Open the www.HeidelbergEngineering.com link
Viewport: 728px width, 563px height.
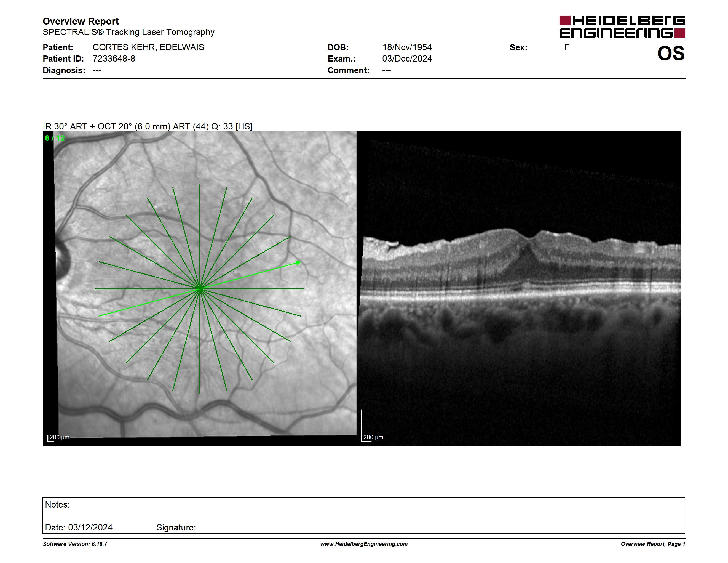click(x=364, y=544)
